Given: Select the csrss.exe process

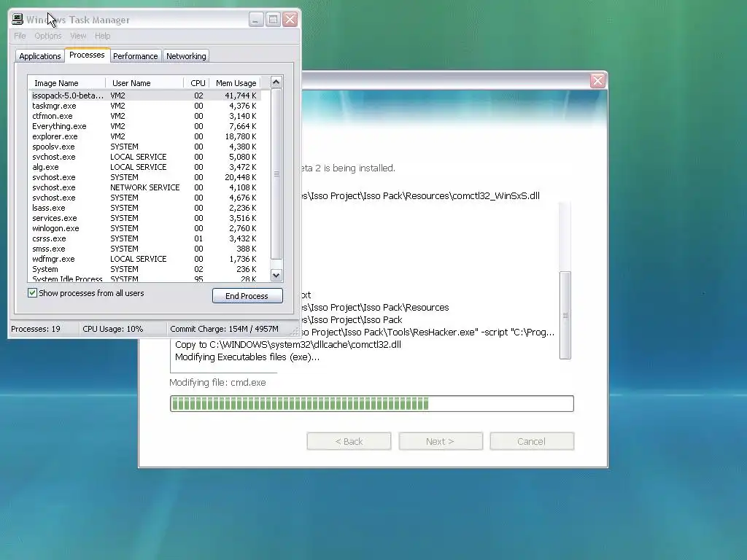Looking at the screenshot, I should tap(145, 238).
